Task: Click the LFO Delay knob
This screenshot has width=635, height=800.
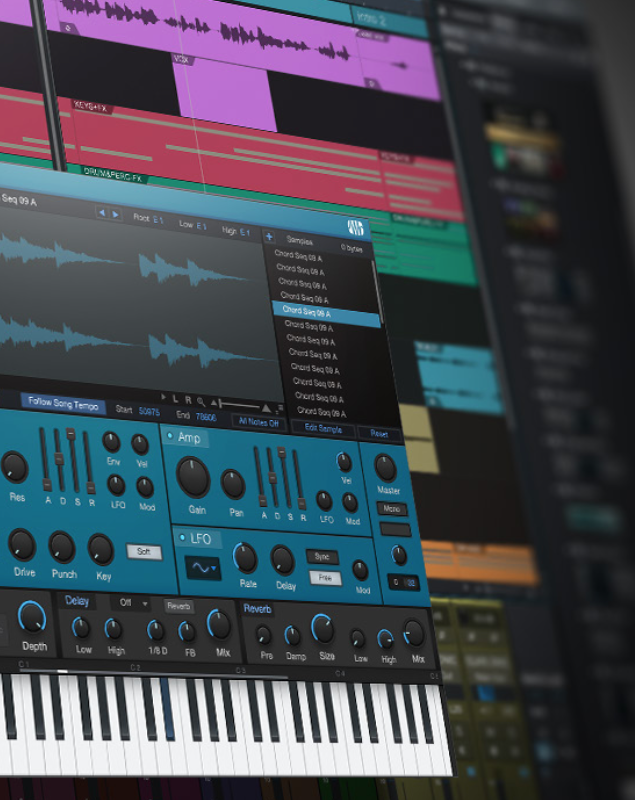Action: 283,560
